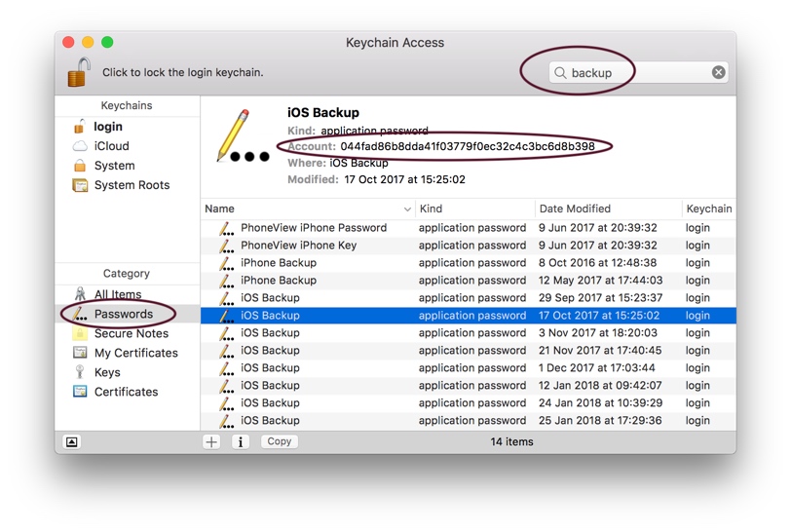Click the padlock icon to lock login keychain

point(79,72)
